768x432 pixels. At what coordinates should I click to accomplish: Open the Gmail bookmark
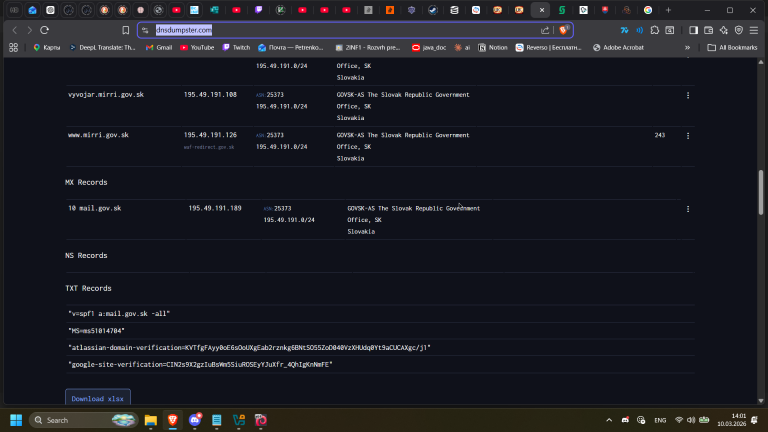(159, 48)
